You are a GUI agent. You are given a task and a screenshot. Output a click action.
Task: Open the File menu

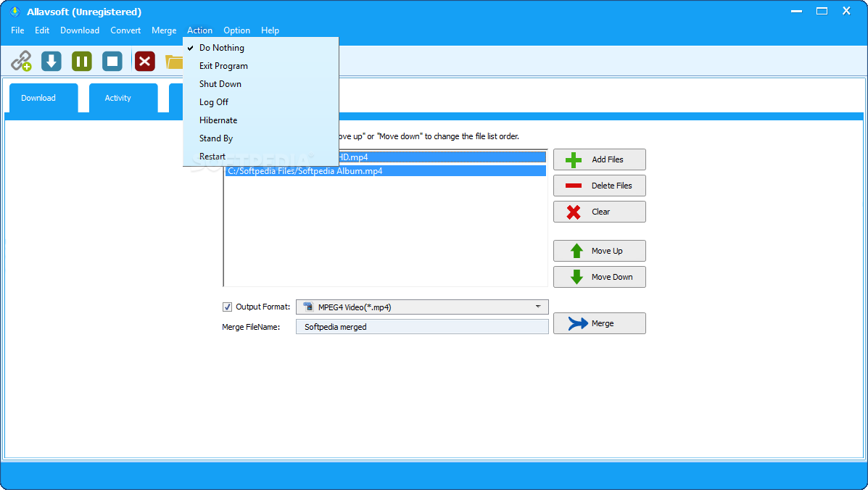(17, 30)
